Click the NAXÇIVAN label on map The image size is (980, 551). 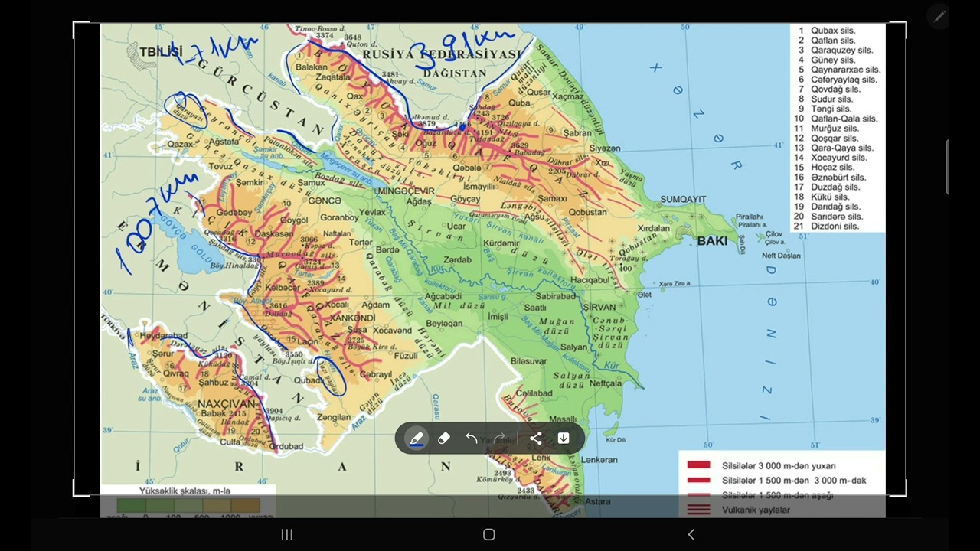(225, 403)
